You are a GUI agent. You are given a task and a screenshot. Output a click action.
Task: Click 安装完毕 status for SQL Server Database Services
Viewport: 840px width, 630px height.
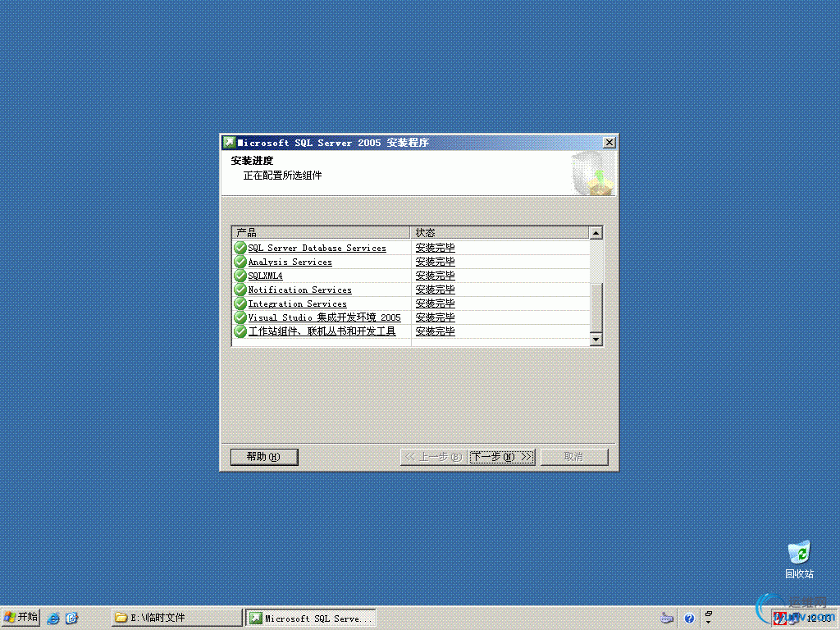click(x=435, y=248)
